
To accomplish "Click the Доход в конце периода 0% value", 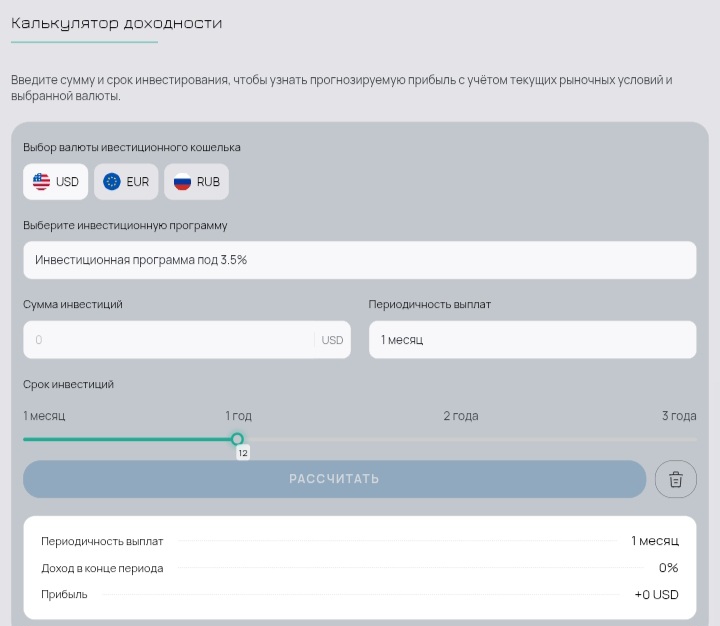I will [x=668, y=568].
